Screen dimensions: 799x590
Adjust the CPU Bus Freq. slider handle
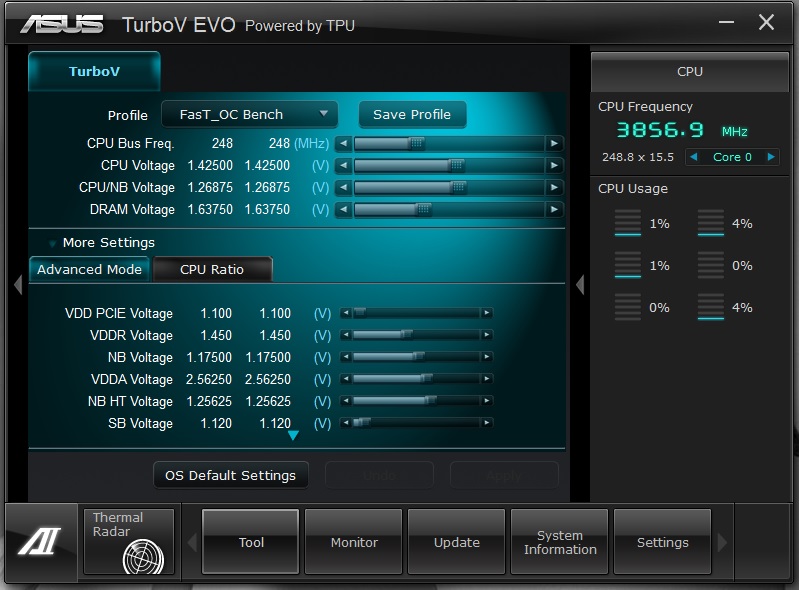[x=417, y=144]
